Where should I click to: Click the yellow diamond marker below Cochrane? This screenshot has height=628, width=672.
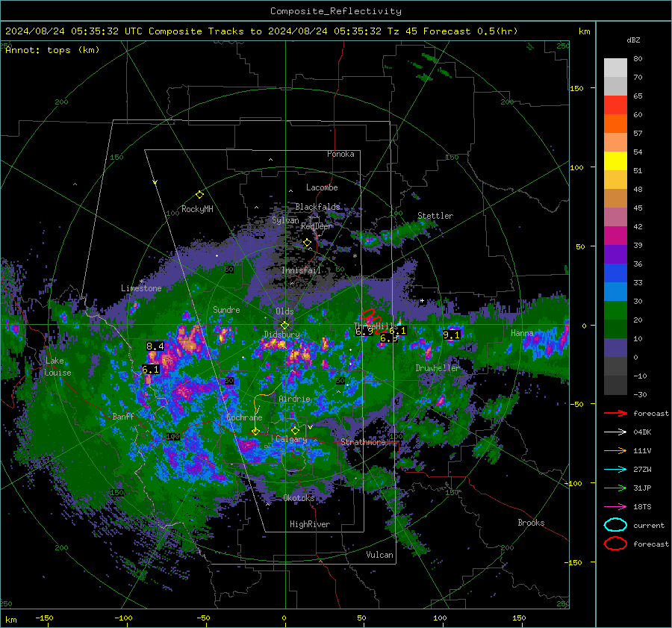pos(255,432)
